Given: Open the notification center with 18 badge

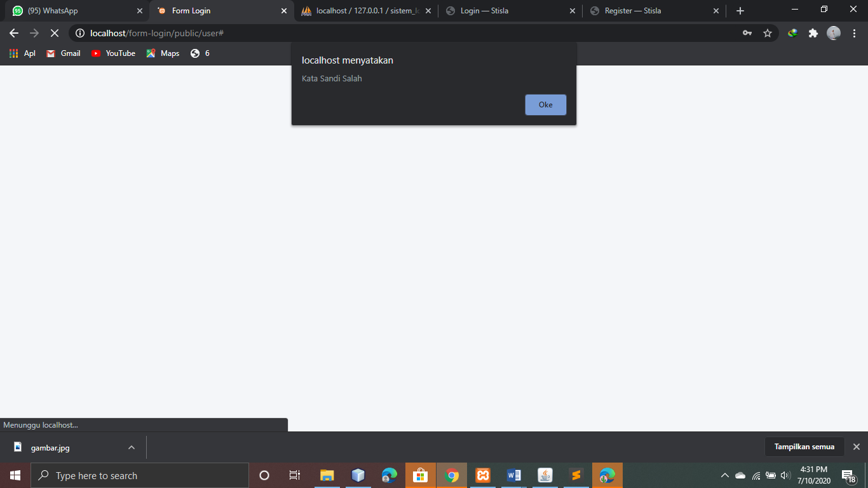Looking at the screenshot, I should click(x=848, y=475).
